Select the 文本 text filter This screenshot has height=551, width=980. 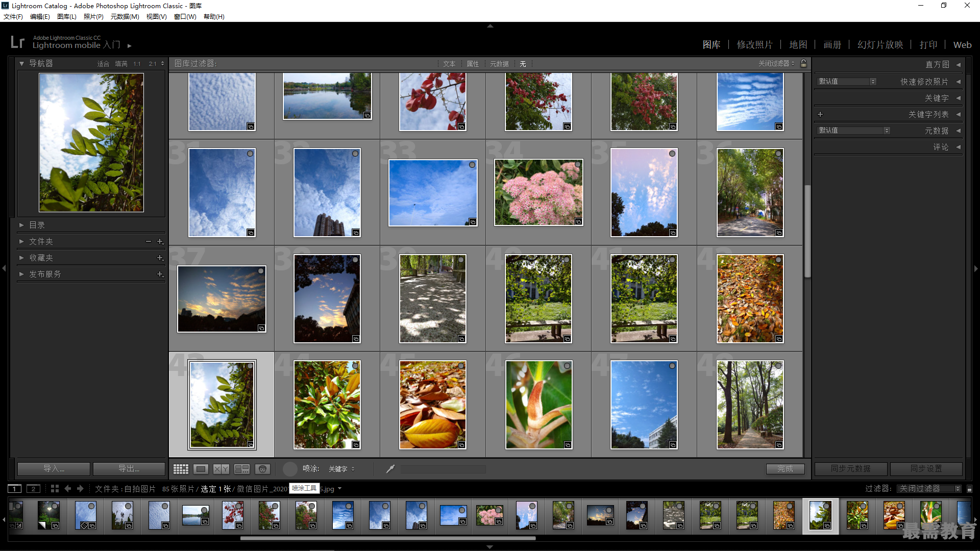(449, 64)
